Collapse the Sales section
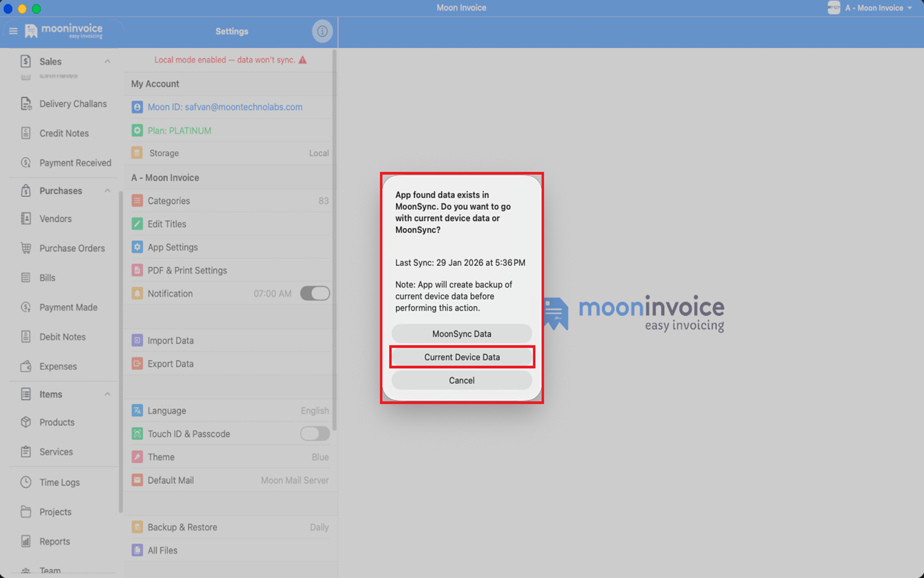Image resolution: width=924 pixels, height=578 pixels. 107,62
